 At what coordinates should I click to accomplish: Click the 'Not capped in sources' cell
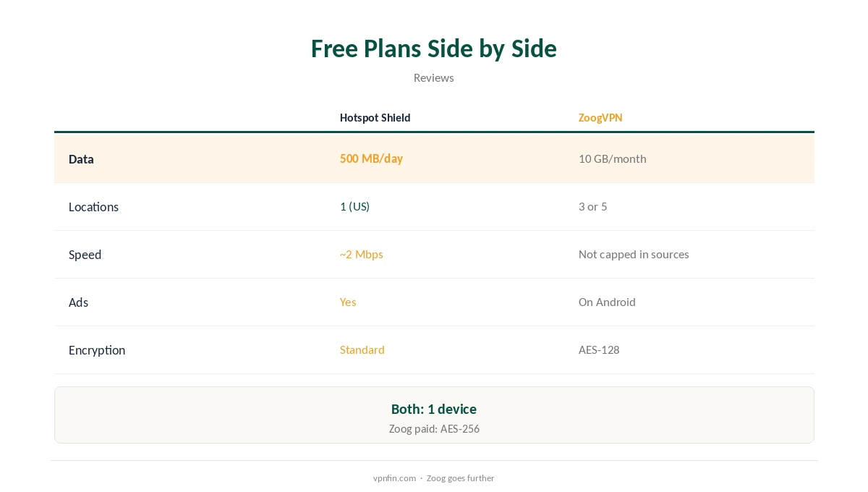click(x=634, y=254)
